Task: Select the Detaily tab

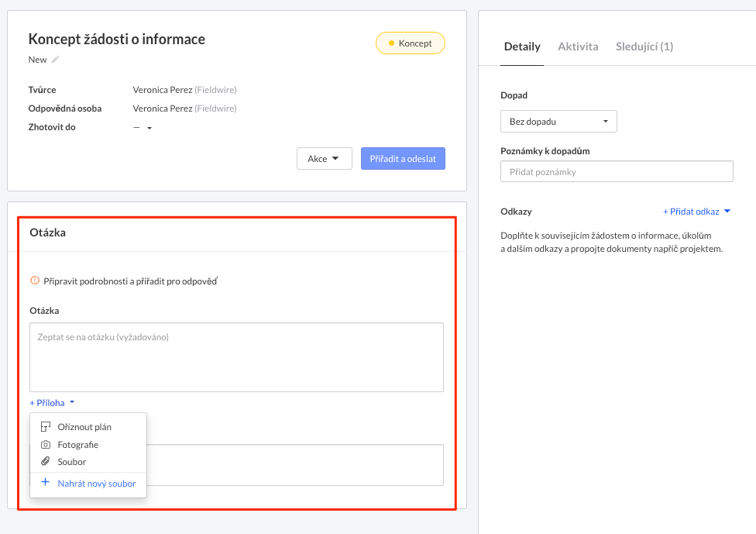Action: [522, 47]
